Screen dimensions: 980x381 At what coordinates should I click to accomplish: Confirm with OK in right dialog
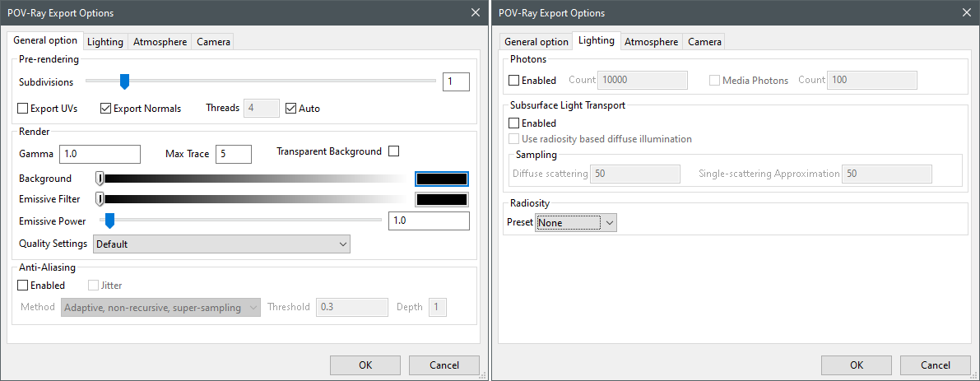tap(857, 365)
